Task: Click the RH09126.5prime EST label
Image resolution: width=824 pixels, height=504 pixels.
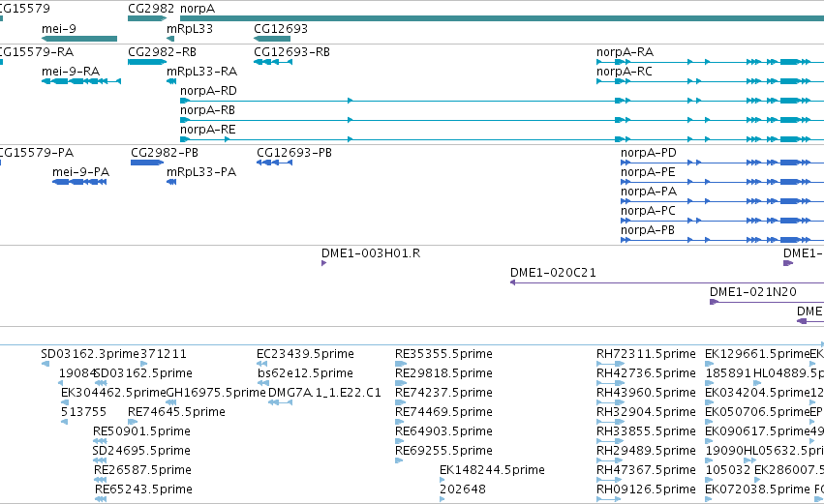Action: pos(647,489)
